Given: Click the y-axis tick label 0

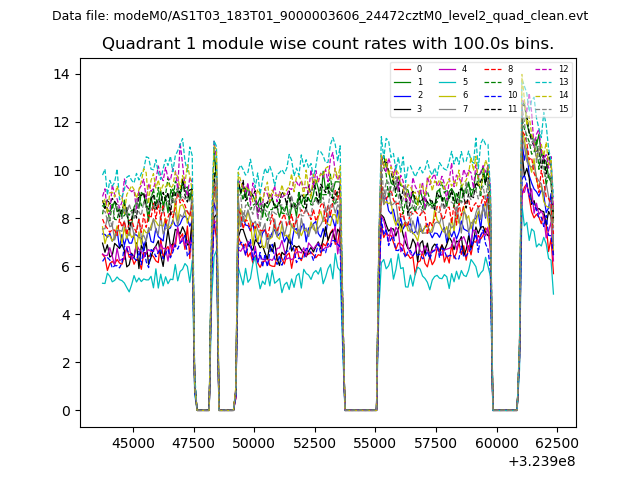Looking at the screenshot, I should (x=66, y=411).
